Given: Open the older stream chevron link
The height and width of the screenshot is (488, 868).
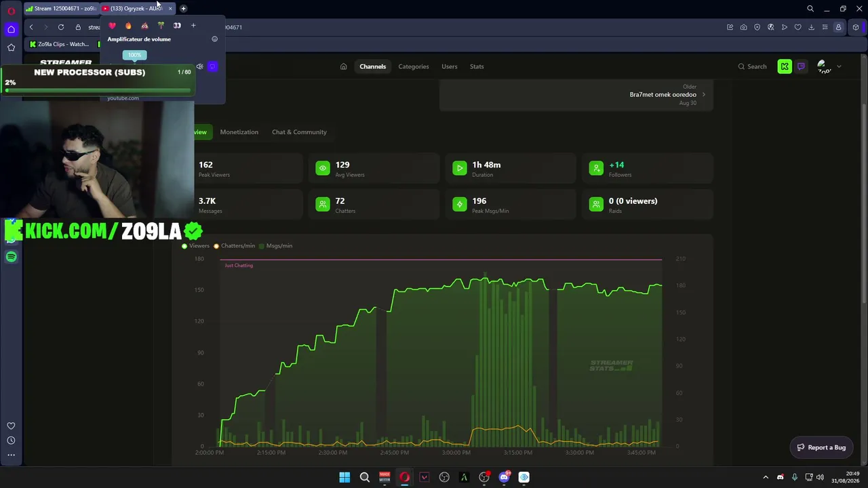Looking at the screenshot, I should 703,95.
